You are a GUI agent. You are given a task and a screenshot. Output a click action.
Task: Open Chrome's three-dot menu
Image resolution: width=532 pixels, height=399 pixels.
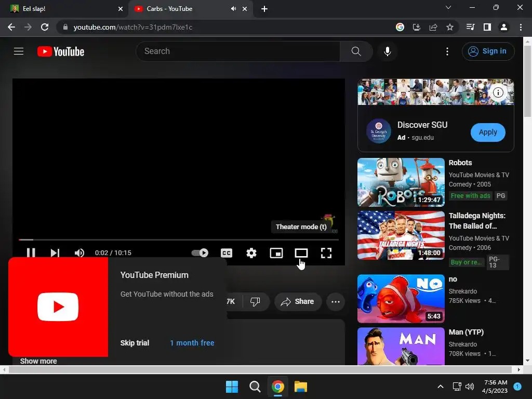click(x=521, y=27)
